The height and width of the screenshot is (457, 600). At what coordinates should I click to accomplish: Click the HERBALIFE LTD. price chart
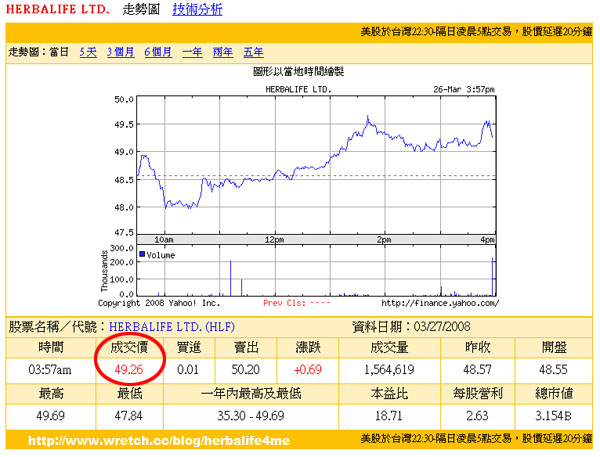point(316,165)
